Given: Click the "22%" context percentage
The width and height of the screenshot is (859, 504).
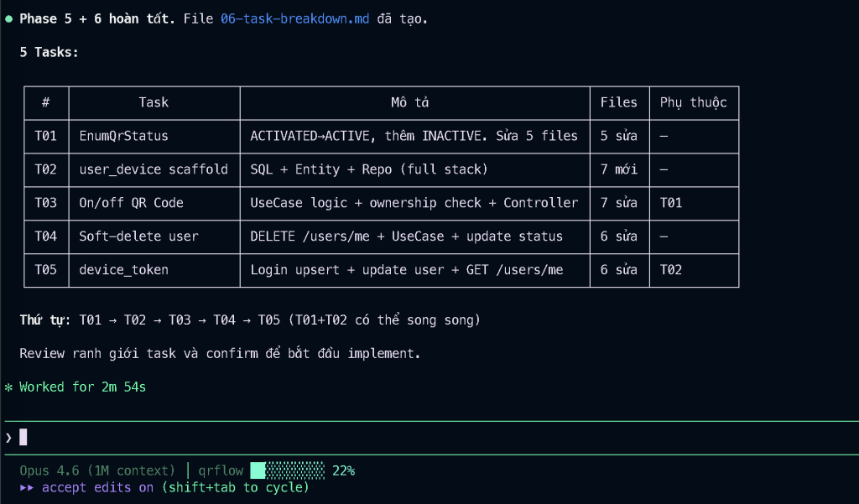Looking at the screenshot, I should (x=343, y=470).
